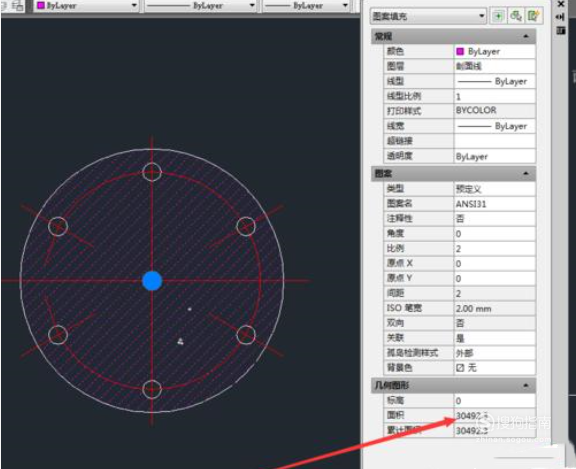This screenshot has width=576, height=469.
Task: Open the lineweight ByLayer dropdown in toolbar
Action: coord(306,6)
